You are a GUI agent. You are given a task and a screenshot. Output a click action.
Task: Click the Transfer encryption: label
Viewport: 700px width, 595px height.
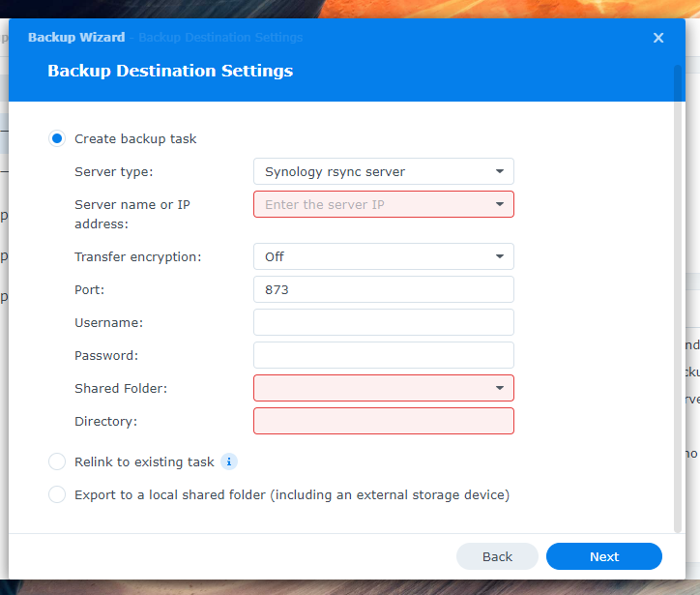[x=138, y=256]
